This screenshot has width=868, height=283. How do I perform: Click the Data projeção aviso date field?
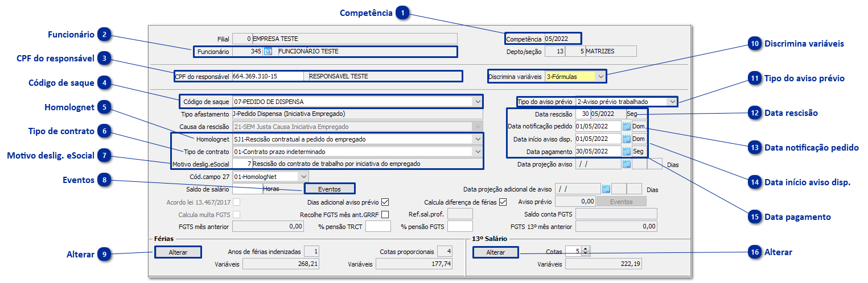point(598,164)
